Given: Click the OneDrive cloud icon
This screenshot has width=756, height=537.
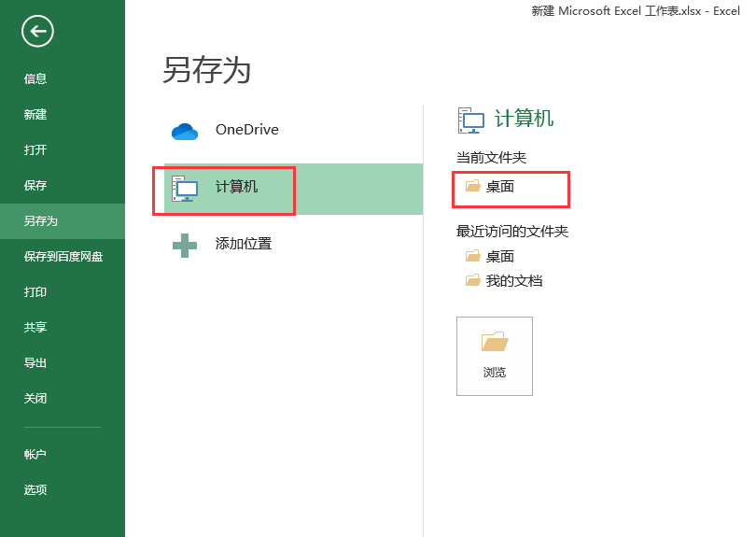Looking at the screenshot, I should 185,131.
